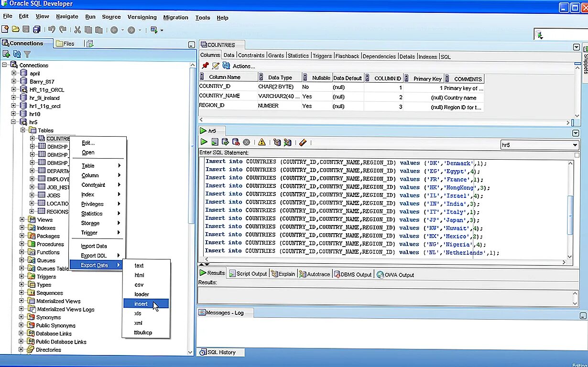Click the Actions... button

[x=243, y=66]
